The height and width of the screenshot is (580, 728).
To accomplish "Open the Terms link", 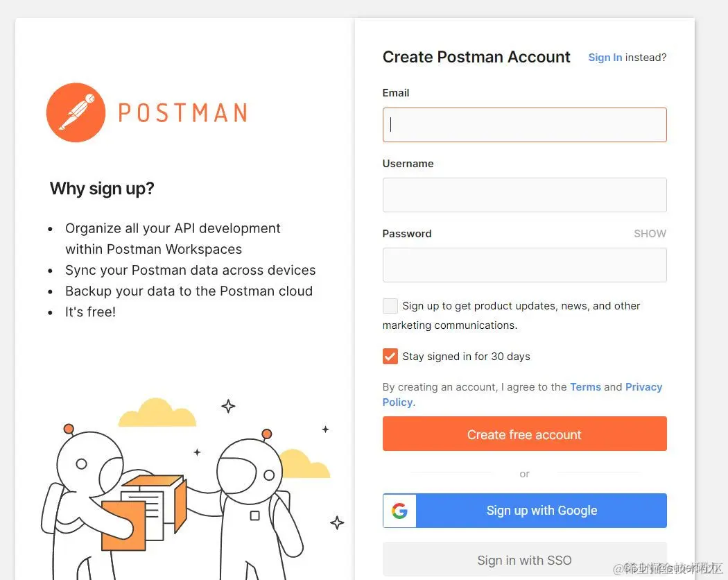I will (585, 387).
